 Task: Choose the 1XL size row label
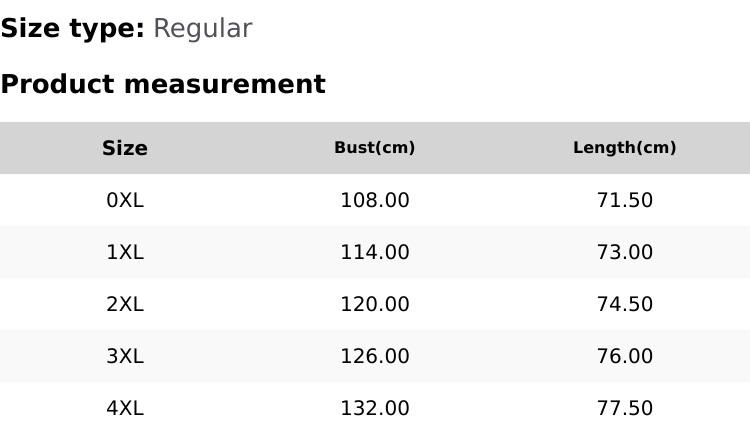(125, 252)
